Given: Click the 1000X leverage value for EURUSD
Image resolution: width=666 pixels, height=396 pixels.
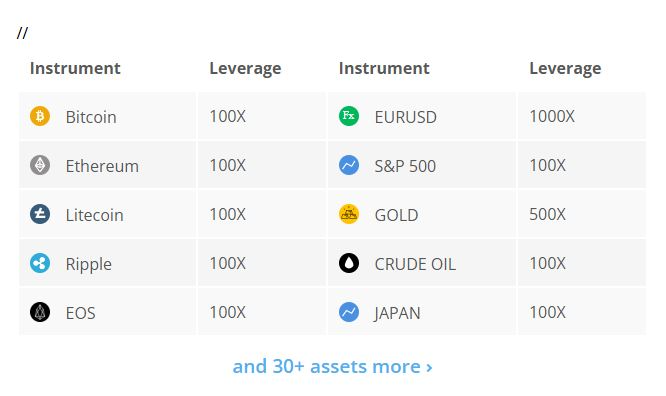Looking at the screenshot, I should coord(552,116).
